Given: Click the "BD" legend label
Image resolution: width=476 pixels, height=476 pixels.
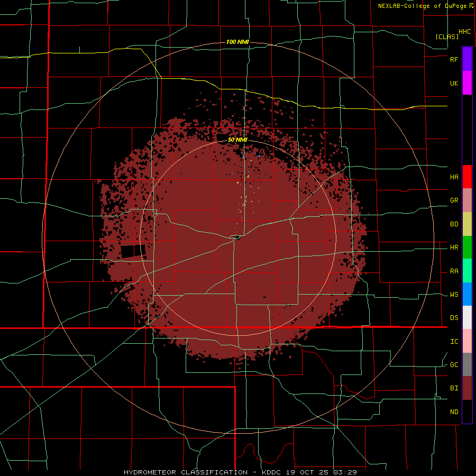Looking at the screenshot, I should (454, 224).
